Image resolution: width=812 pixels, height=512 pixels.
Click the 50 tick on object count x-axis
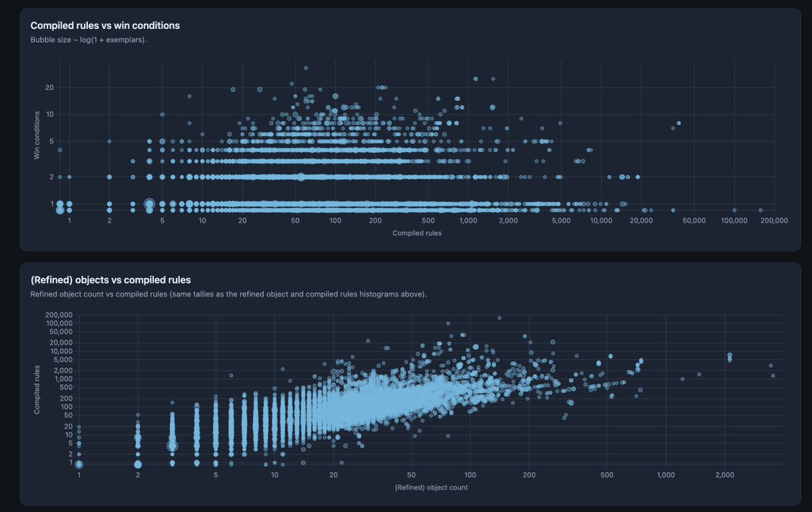pyautogui.click(x=411, y=475)
